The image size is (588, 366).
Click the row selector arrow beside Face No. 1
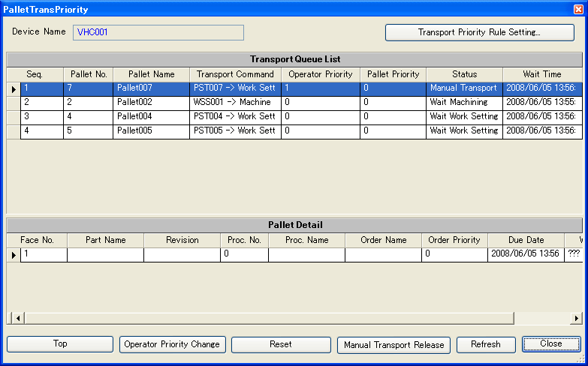point(14,255)
